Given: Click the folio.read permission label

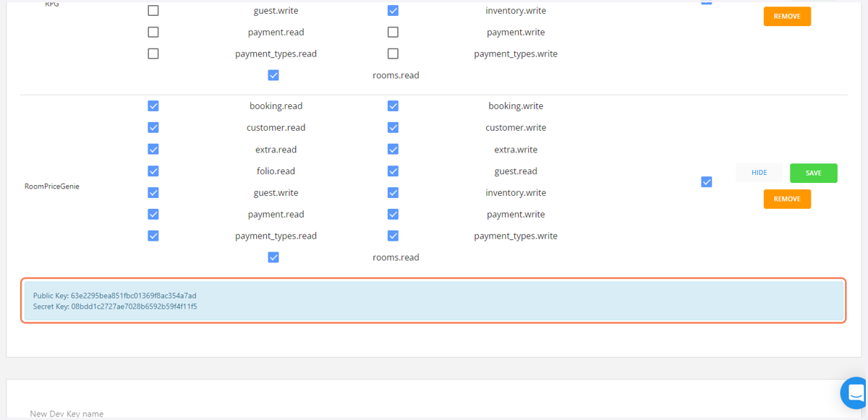Looking at the screenshot, I should click(x=276, y=171).
